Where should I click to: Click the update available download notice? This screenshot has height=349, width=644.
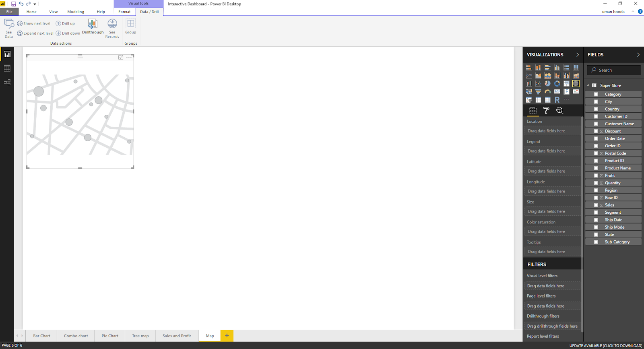(606, 345)
